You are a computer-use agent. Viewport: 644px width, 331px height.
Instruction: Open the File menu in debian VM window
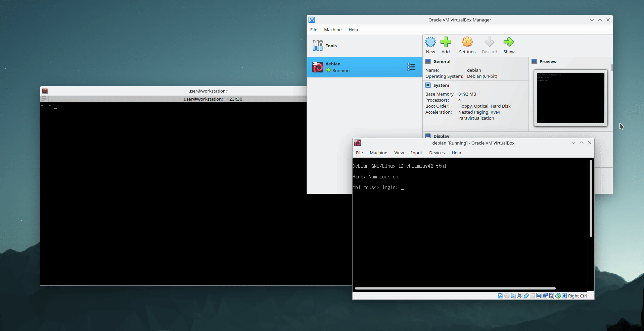(x=359, y=153)
